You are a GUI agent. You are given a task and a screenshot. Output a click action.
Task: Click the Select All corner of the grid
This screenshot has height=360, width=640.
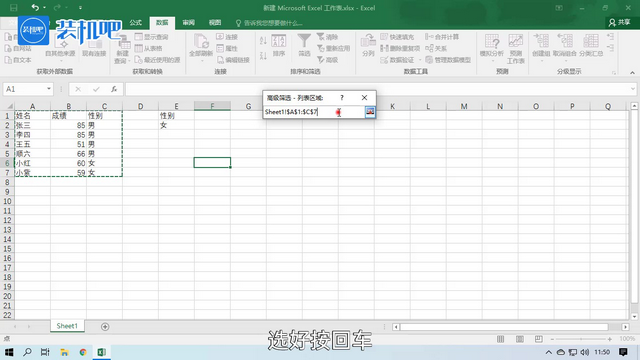point(8,106)
